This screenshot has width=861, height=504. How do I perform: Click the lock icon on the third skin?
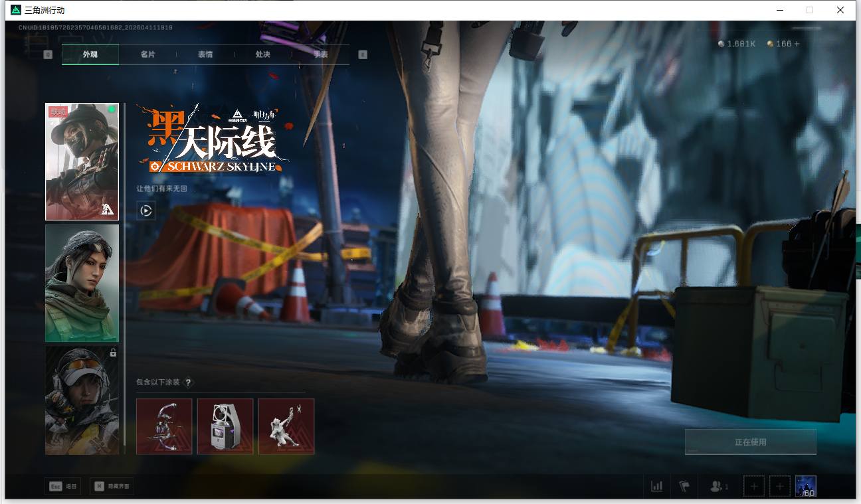point(113,353)
